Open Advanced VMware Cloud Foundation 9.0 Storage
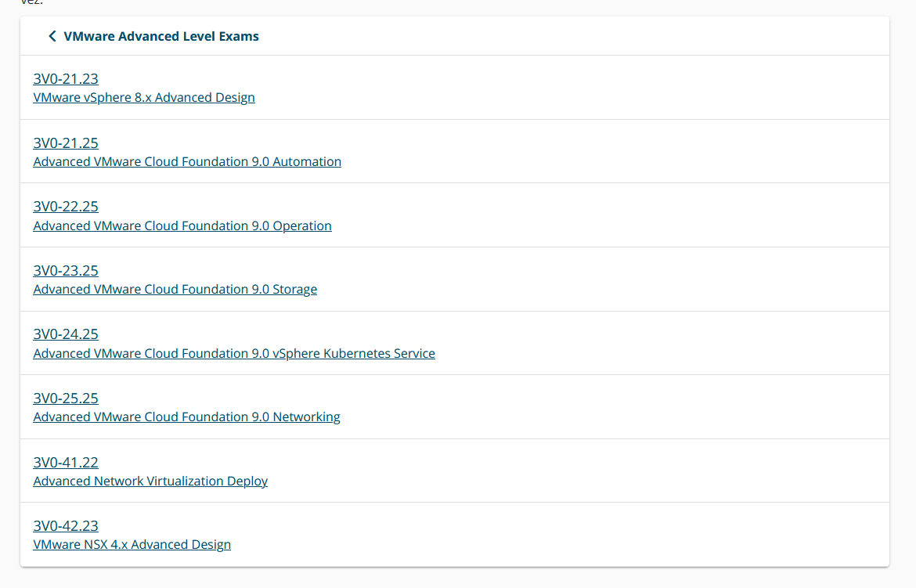This screenshot has width=916, height=588. point(175,290)
